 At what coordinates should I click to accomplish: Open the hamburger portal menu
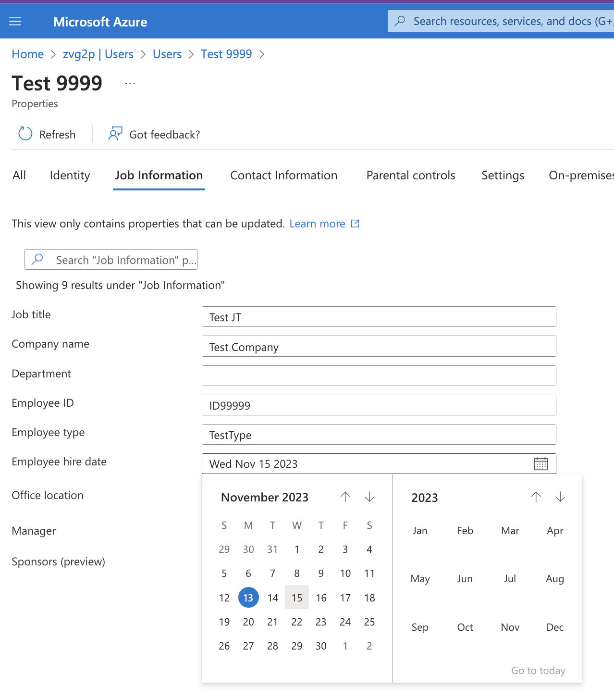point(15,22)
